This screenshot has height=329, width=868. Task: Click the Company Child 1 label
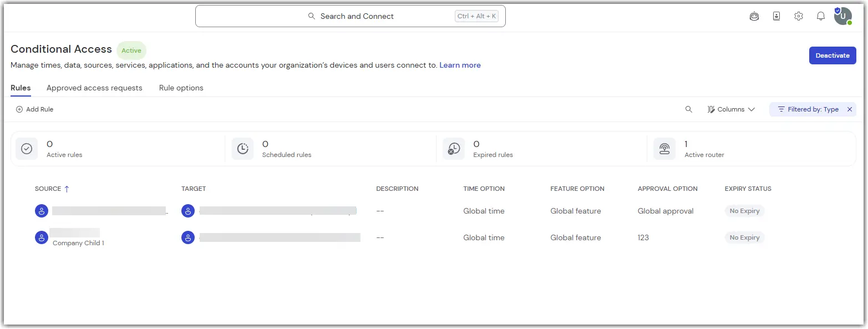pyautogui.click(x=78, y=243)
